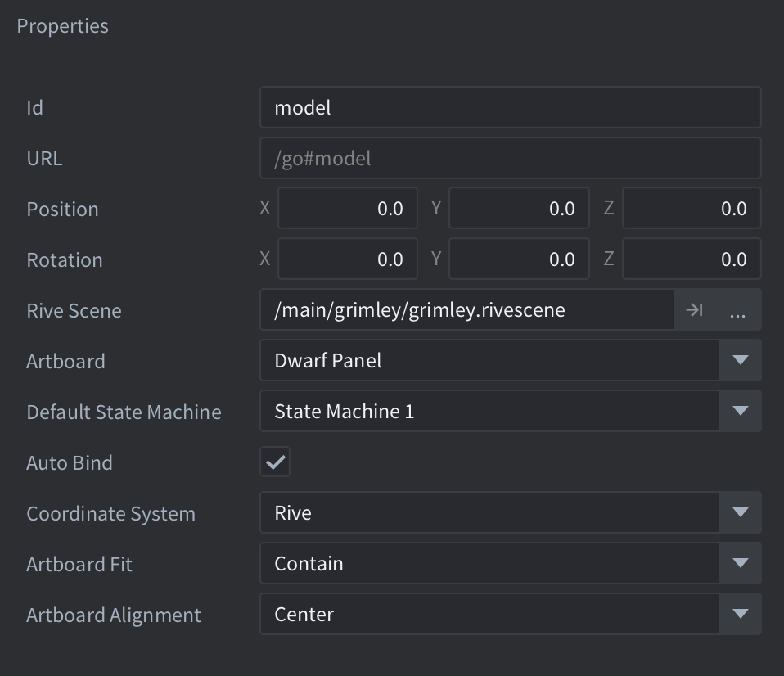
Task: Click the URL field showing /go#model
Action: pyautogui.click(x=510, y=158)
